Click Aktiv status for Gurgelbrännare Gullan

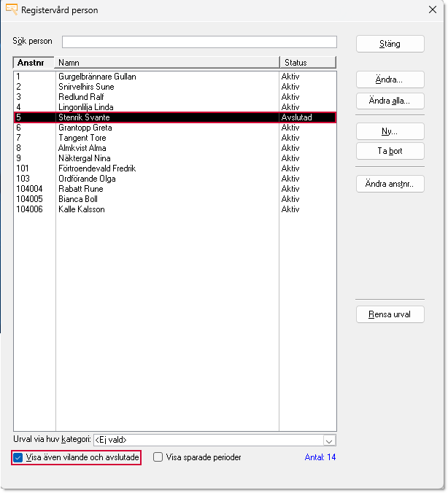tap(290, 77)
